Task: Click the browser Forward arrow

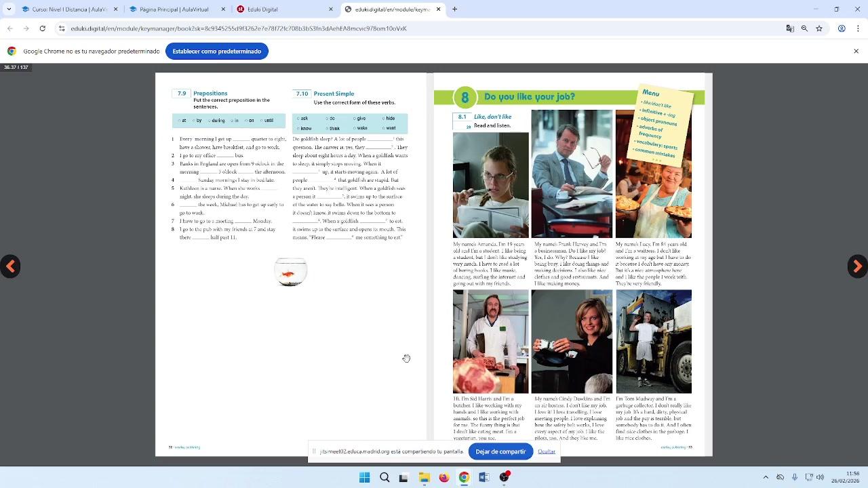Action: pos(26,28)
